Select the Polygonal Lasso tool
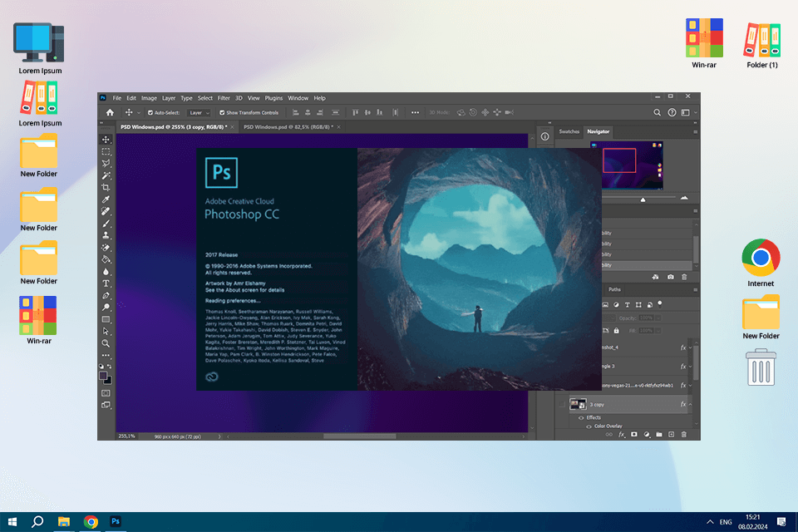The height and width of the screenshot is (532, 798). tap(106, 164)
